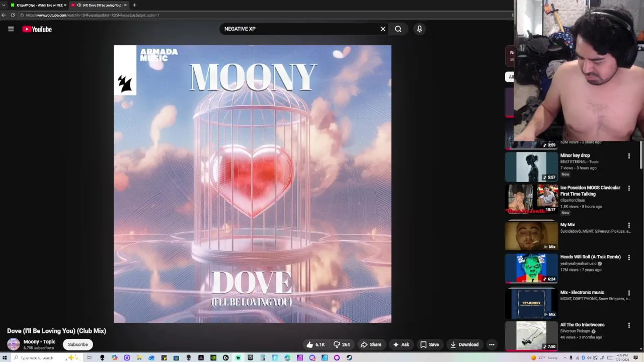Open NVIDIA app from the taskbar
The width and height of the screenshot is (644, 362).
click(213, 357)
